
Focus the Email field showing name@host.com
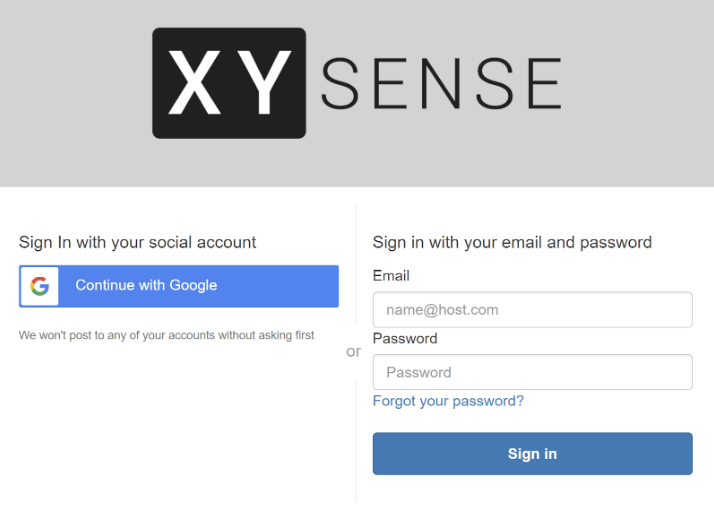point(532,310)
